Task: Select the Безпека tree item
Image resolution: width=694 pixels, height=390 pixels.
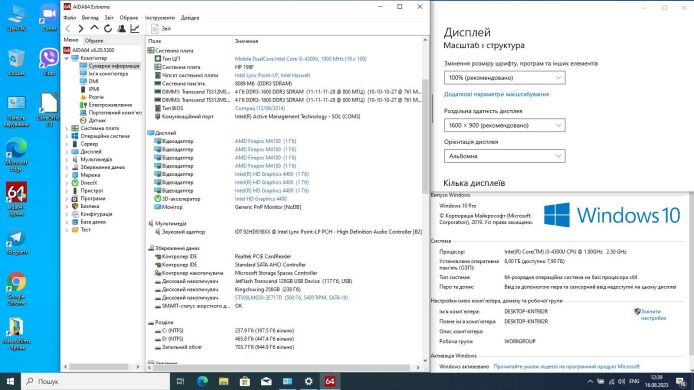Action: [90, 206]
